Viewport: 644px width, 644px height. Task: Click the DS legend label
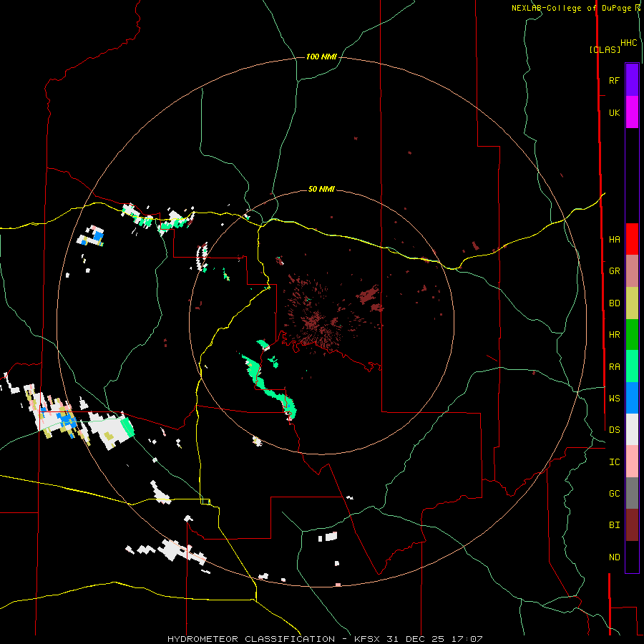(x=615, y=430)
